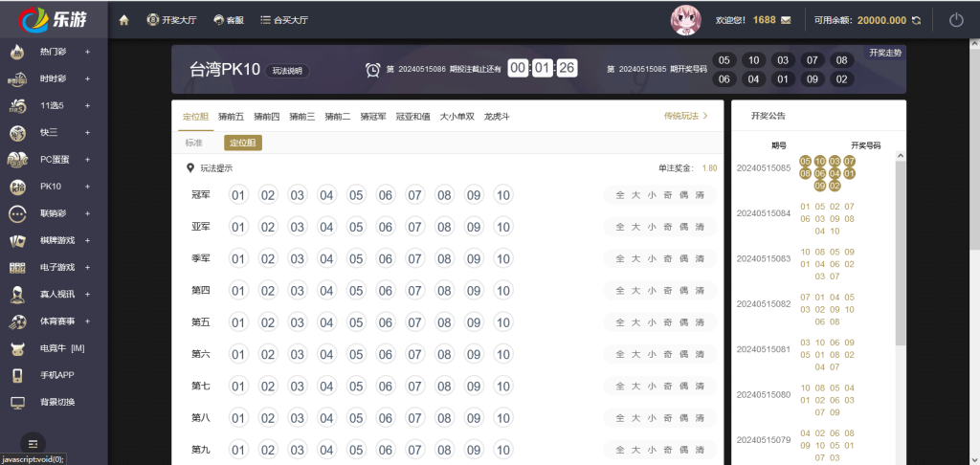Click the power logout icon
The image size is (980, 465).
point(956,20)
